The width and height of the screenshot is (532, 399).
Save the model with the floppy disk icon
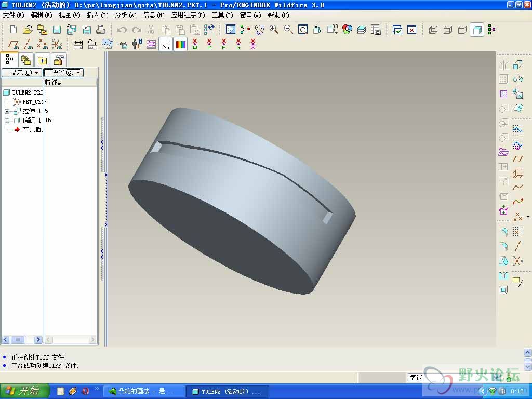(57, 30)
